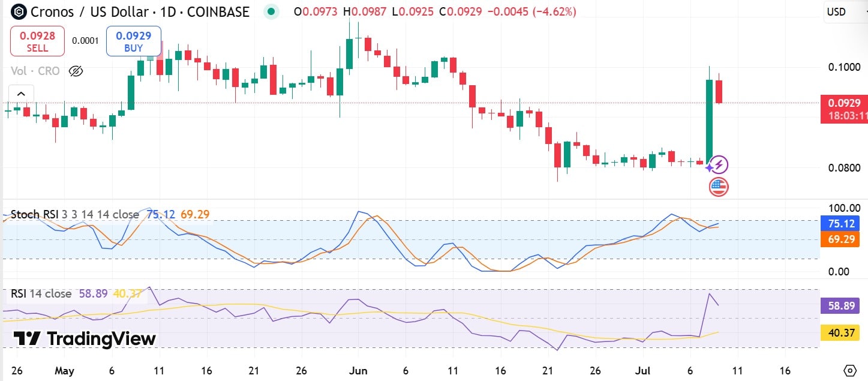Screen dimensions: 868x381
Task: Select the RSI 14 close indicator legend
Action: pos(41,294)
